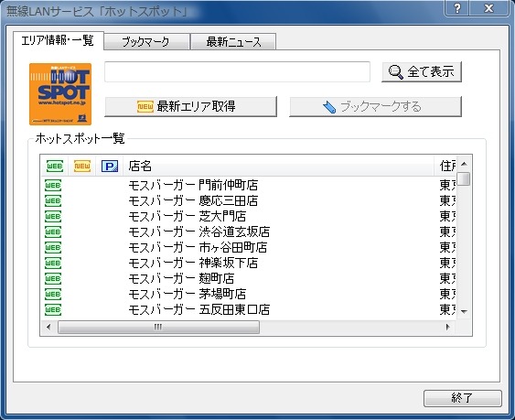Open the 最新ニュース tab
The width and height of the screenshot is (515, 420).
[x=233, y=42]
